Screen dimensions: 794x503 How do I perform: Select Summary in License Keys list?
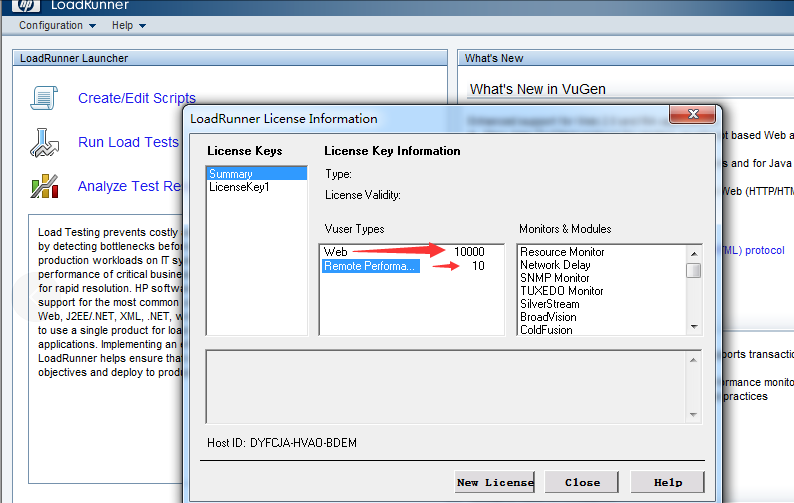pos(257,174)
